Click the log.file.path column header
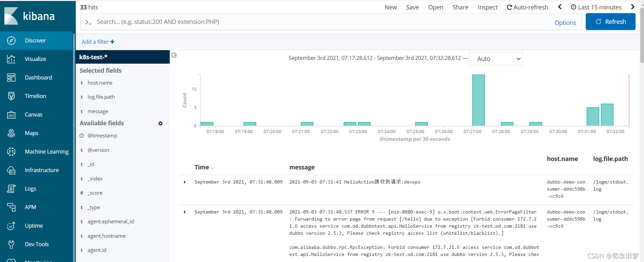This screenshot has height=262, width=644. click(x=610, y=159)
